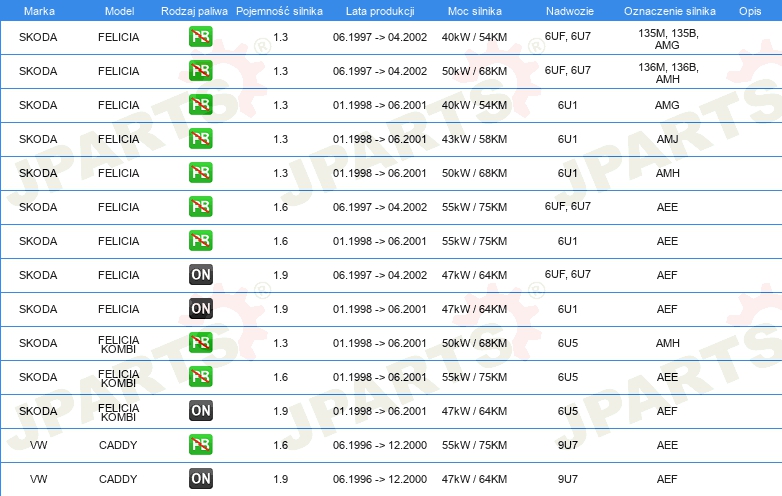Click petrol icon for Felicia AMJ 43kW row
Viewport: 782px width, 496px height.
coord(200,139)
